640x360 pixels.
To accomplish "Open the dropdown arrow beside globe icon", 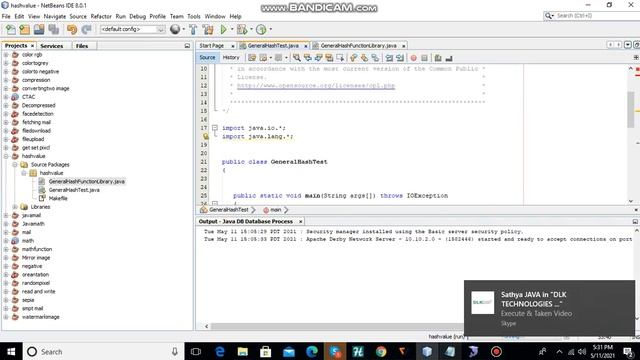I will (x=183, y=29).
